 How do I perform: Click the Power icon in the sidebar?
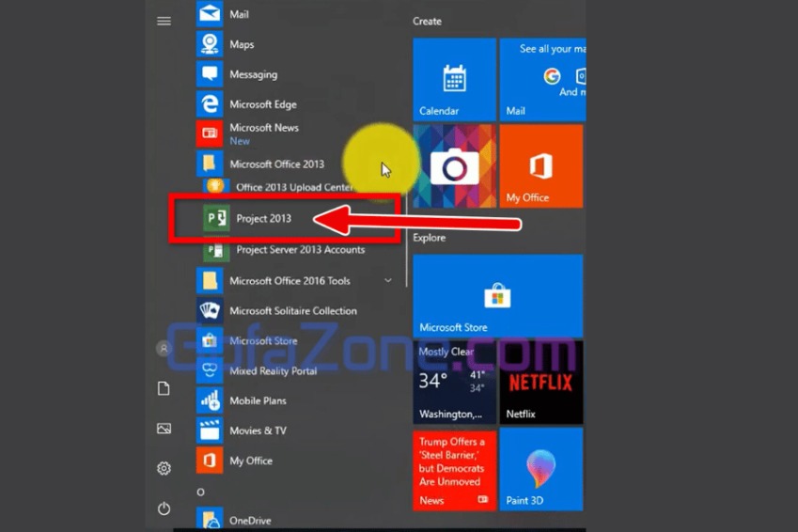point(164,509)
